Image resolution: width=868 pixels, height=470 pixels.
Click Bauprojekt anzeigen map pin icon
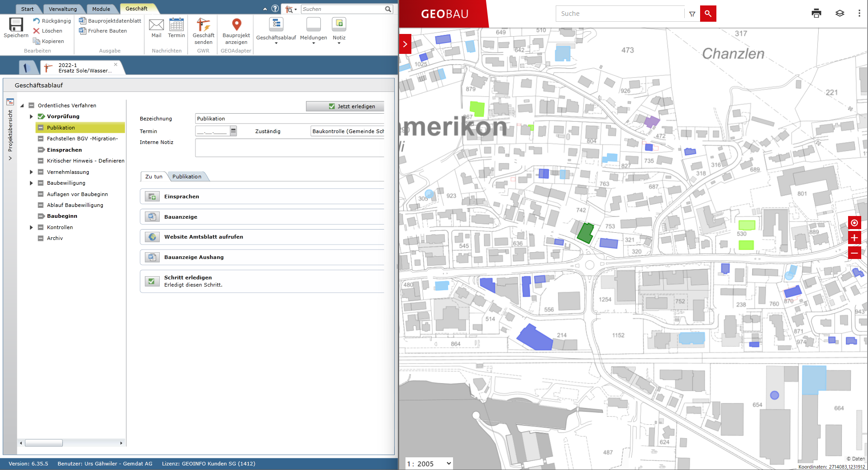(236, 25)
